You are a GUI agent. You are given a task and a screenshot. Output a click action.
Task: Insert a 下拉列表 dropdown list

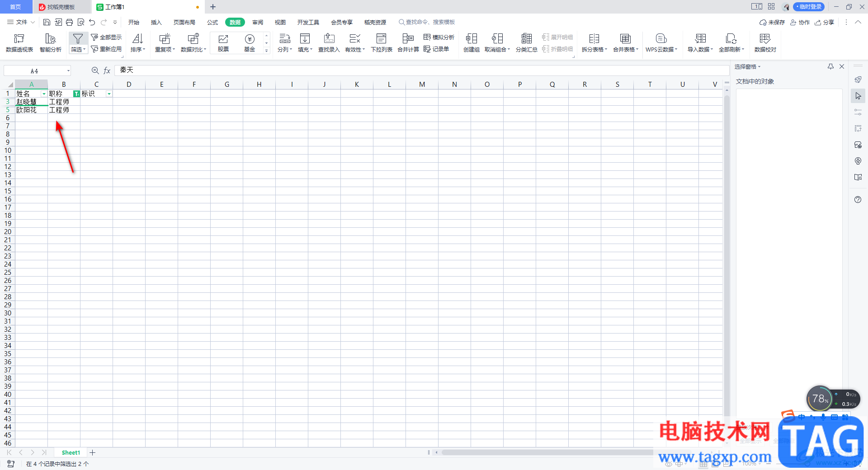coord(382,43)
